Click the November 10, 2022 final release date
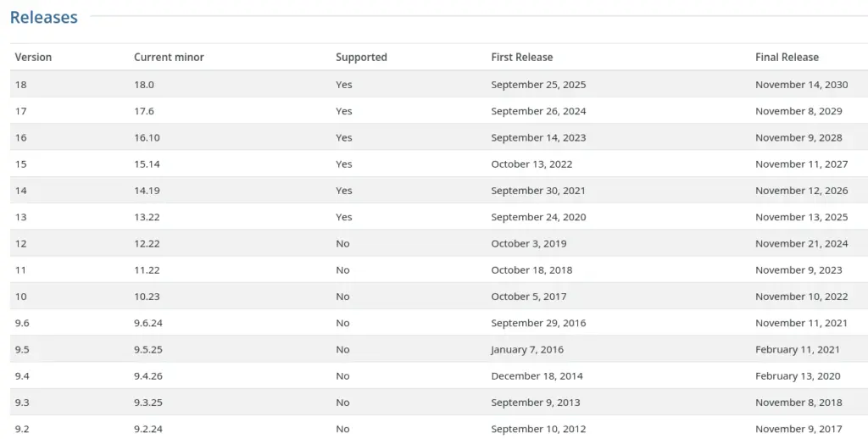 (801, 297)
